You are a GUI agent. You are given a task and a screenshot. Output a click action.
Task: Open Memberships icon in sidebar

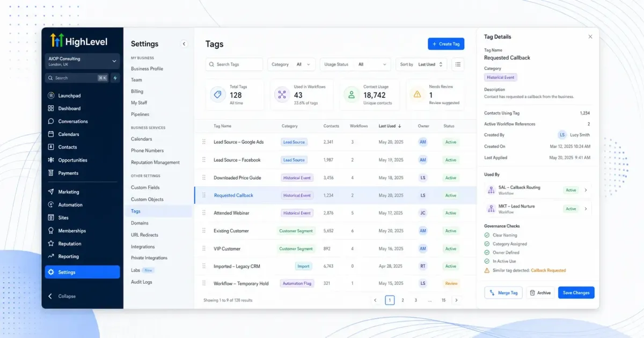tap(51, 231)
